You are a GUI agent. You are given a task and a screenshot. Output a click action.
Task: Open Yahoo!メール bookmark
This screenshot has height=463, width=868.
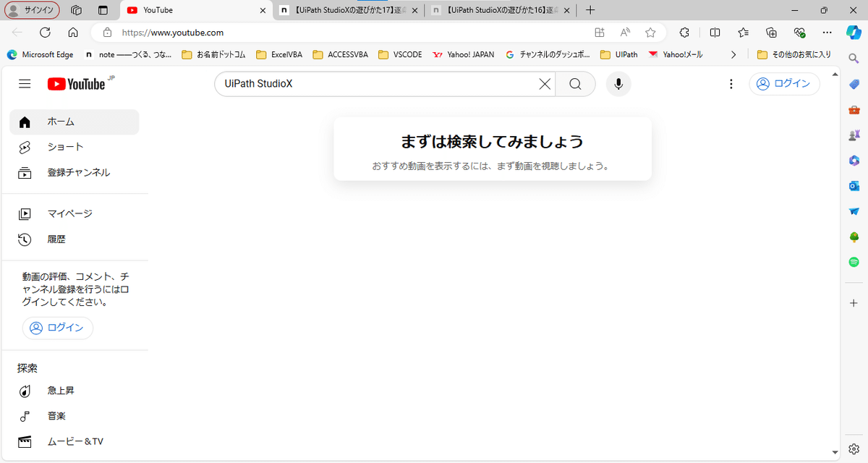(x=676, y=54)
